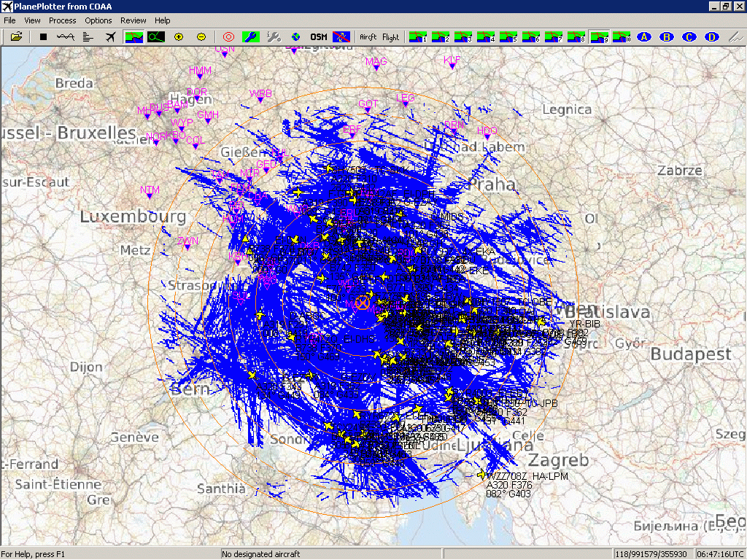Screen dimensions: 747x560
Task: Toggle the red range rings icon
Action: point(228,36)
